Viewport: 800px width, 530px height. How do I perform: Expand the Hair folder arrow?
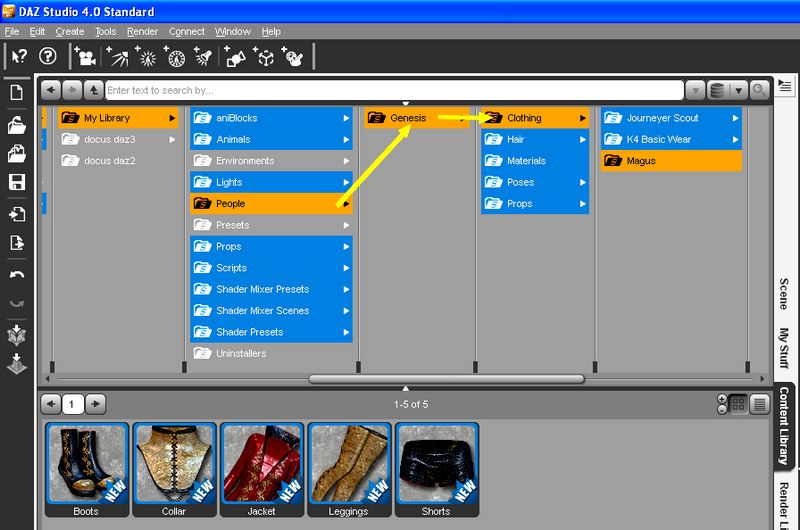point(583,139)
